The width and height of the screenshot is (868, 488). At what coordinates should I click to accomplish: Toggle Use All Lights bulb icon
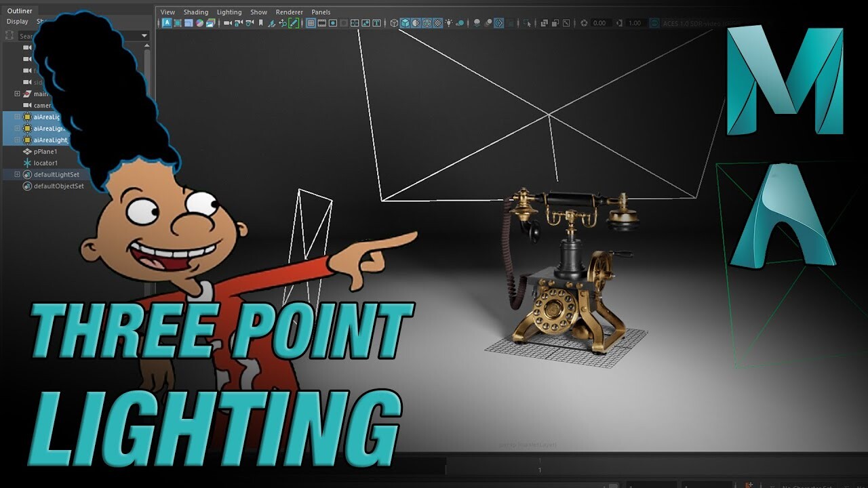(448, 23)
